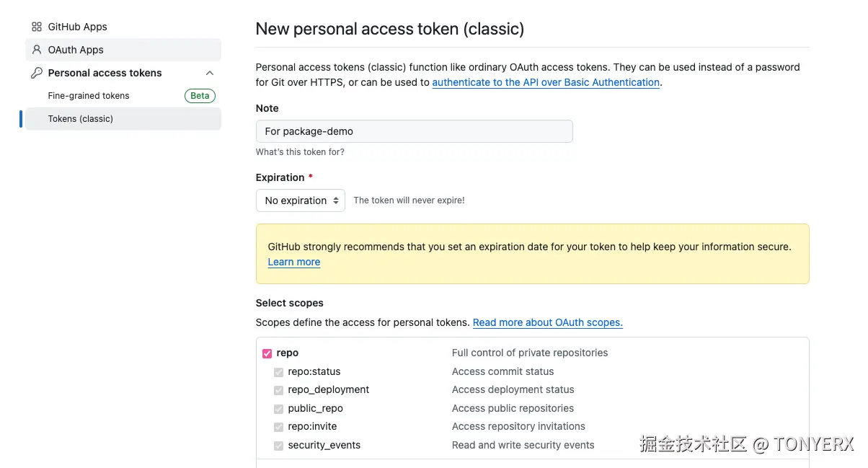Click the OAuth Apps person icon
Image resolution: width=868 pixels, height=468 pixels.
(x=37, y=50)
